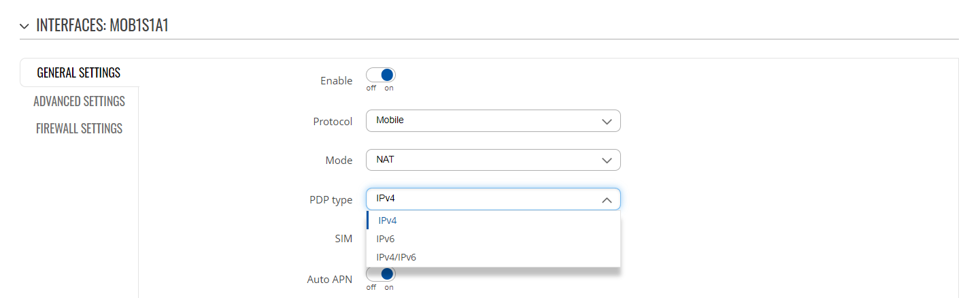This screenshot has height=298, width=980.
Task: Collapse the Interfaces: MOB1S1A1 section chevron
Action: [x=24, y=27]
